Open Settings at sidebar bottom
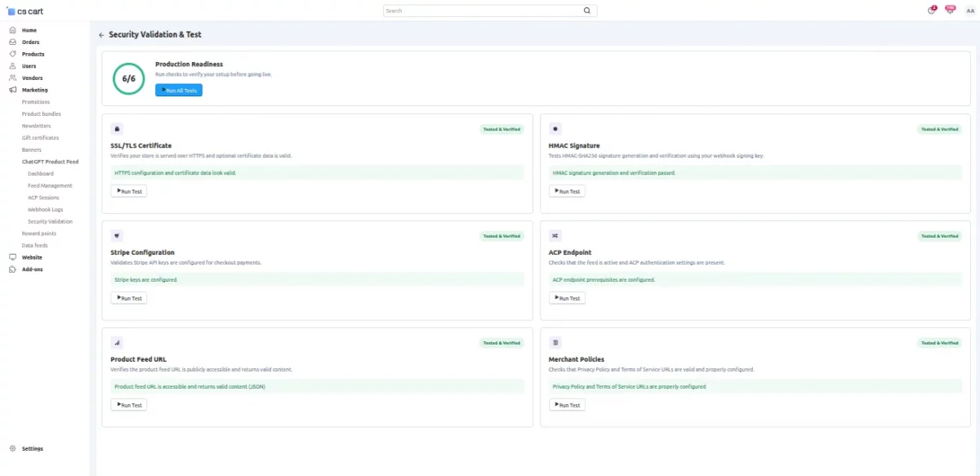This screenshot has height=476, width=980. point(33,449)
